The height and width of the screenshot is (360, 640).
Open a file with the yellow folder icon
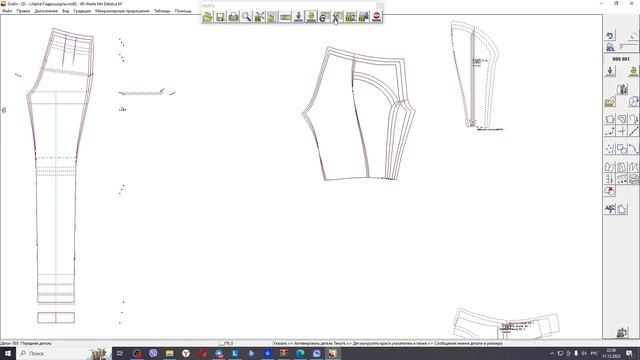(207, 17)
